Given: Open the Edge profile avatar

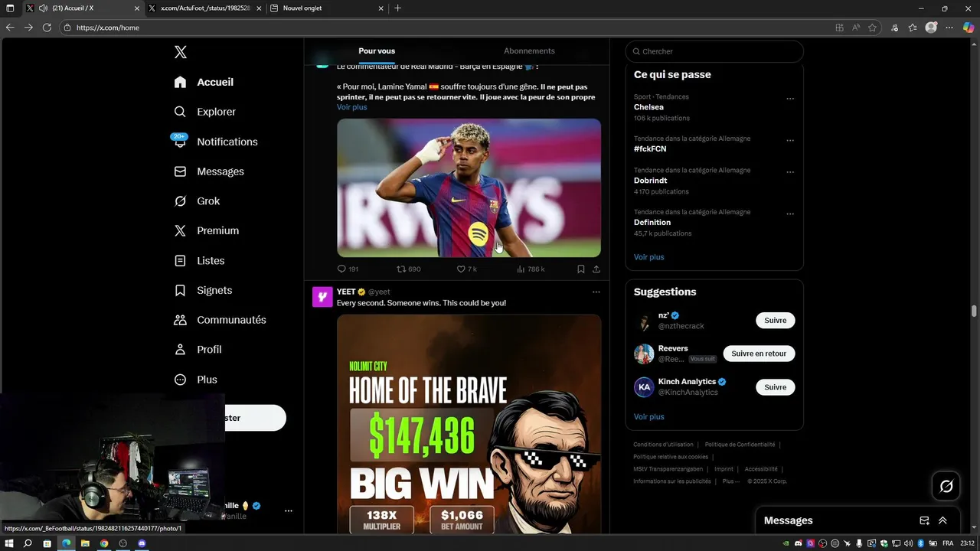Looking at the screenshot, I should [931, 28].
